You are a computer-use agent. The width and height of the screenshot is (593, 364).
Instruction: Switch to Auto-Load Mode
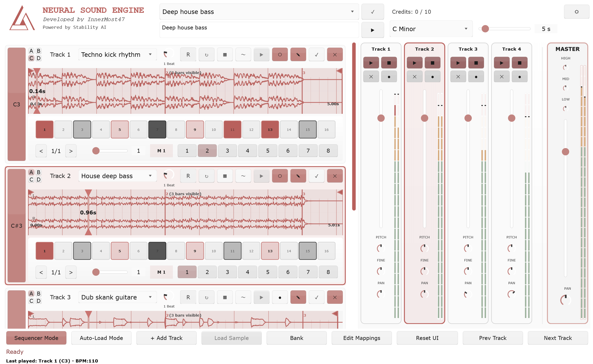click(x=101, y=338)
